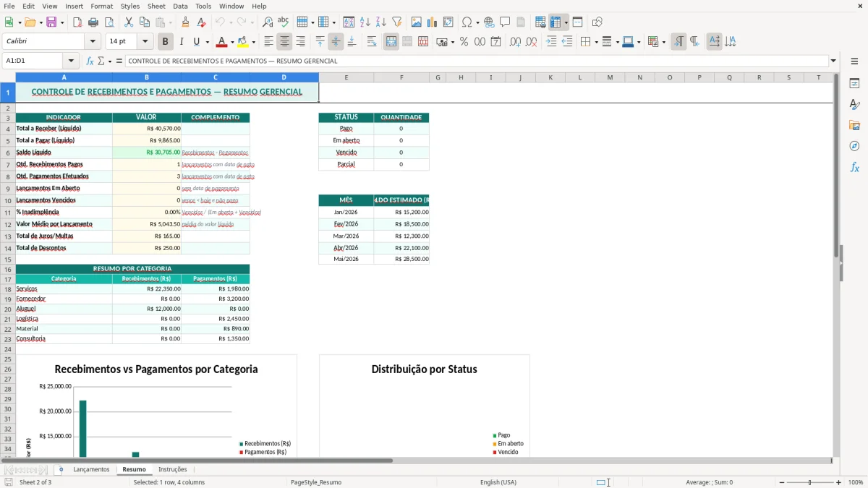868x488 pixels.
Task: Toggle Wrap Text
Action: (x=372, y=42)
